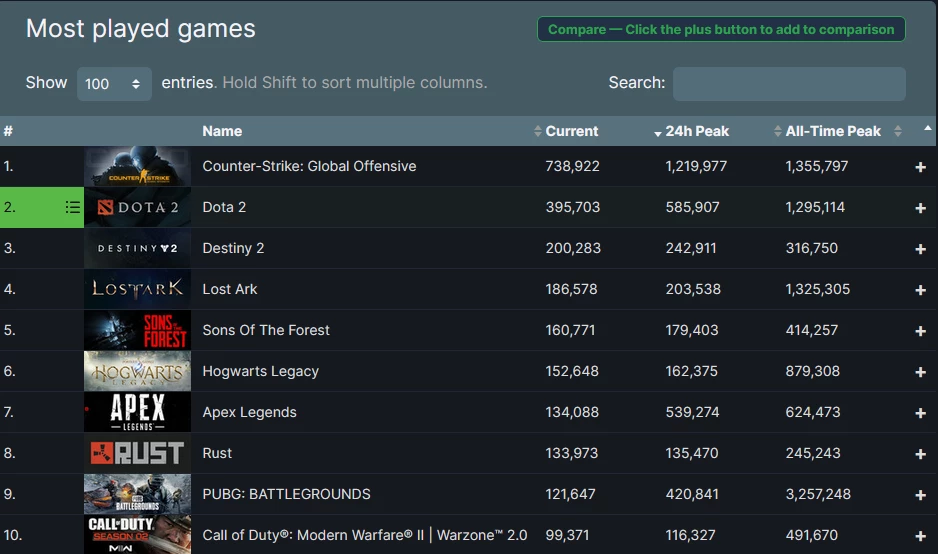The height and width of the screenshot is (554, 938).
Task: Click the sort arrow in last column header
Action: [x=927, y=128]
